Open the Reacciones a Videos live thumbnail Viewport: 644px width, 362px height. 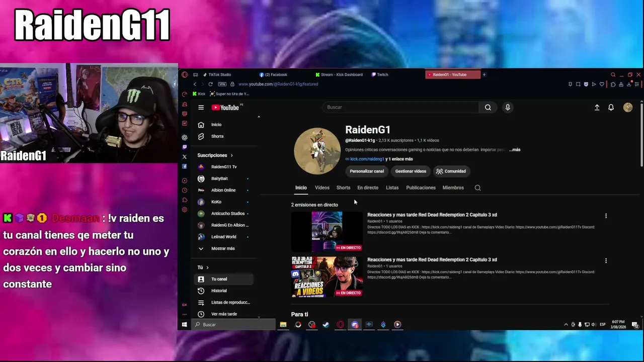coord(327,277)
